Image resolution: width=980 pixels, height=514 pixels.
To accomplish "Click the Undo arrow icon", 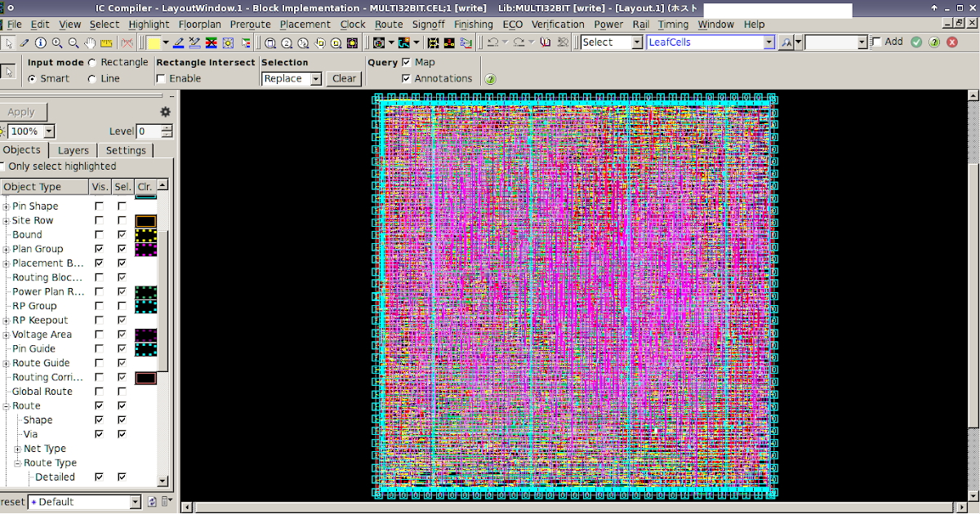I will (492, 42).
